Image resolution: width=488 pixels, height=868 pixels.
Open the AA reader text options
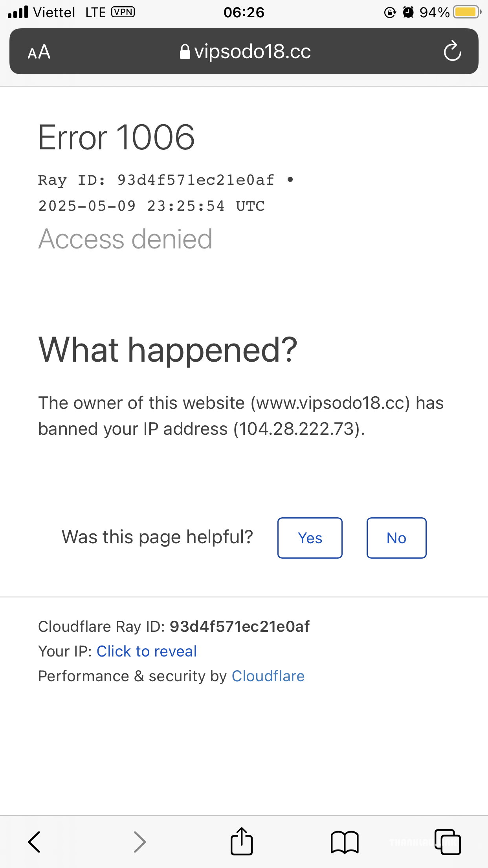click(39, 51)
